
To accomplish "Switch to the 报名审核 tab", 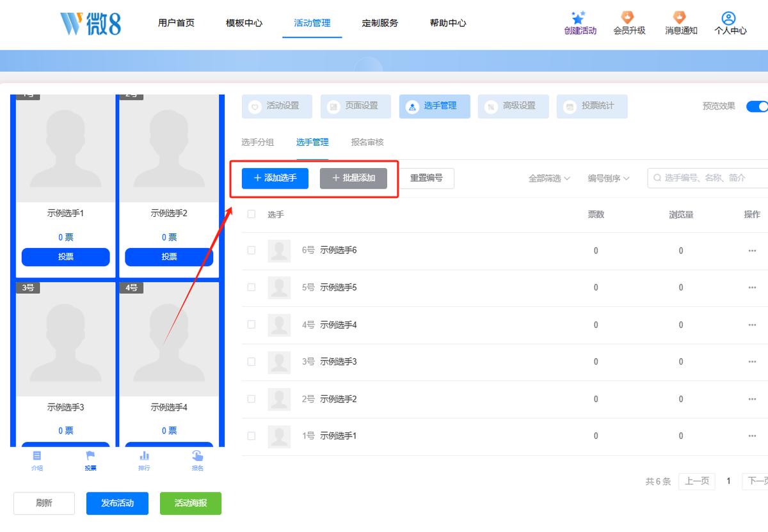I will point(367,143).
